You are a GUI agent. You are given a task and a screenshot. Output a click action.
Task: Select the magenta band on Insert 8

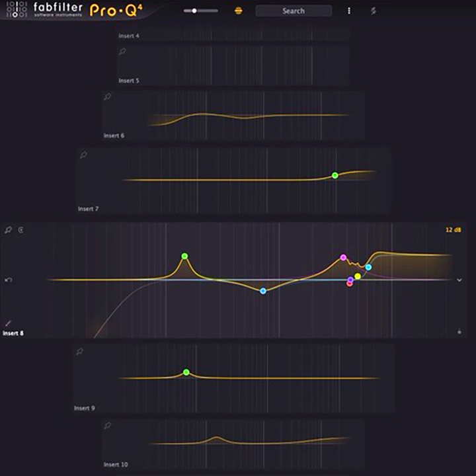[343, 257]
